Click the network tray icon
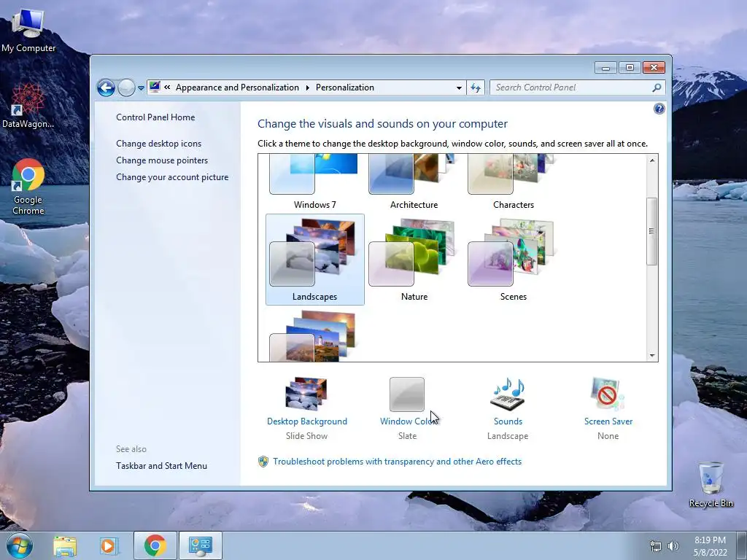The width and height of the screenshot is (747, 560). coord(656,546)
